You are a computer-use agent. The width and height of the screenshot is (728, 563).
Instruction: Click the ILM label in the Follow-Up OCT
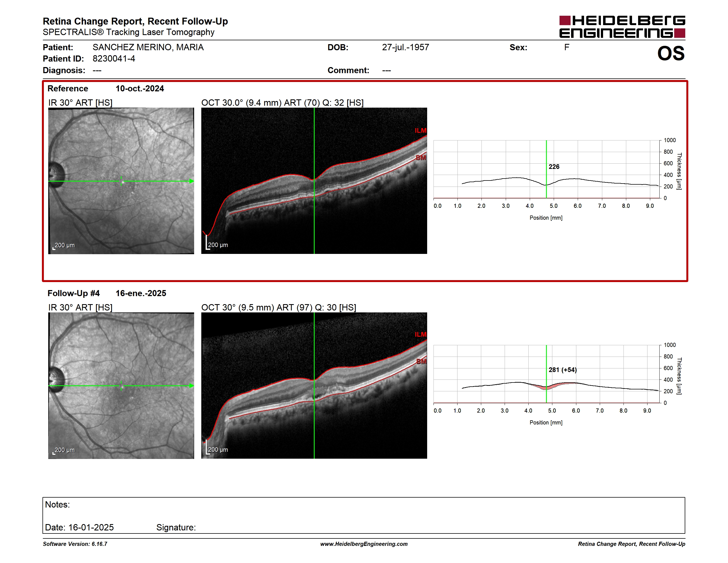click(x=420, y=334)
